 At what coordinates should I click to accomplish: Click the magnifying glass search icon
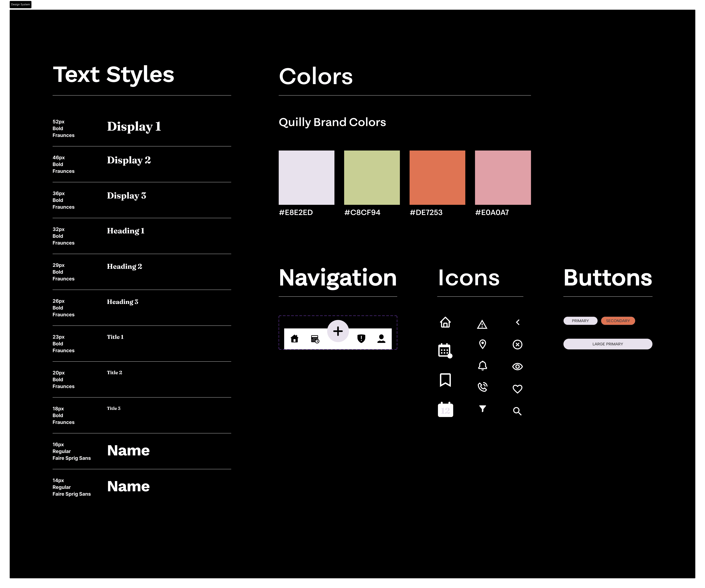[x=517, y=411]
